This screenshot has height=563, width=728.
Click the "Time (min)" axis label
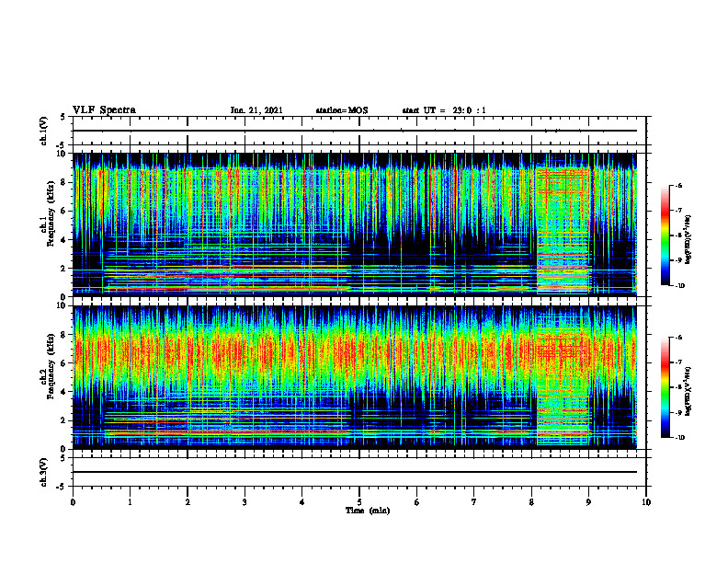point(368,511)
